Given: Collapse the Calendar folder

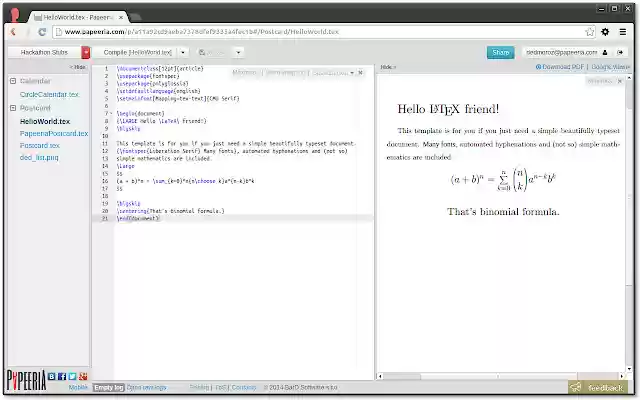Looking at the screenshot, I should (13, 81).
